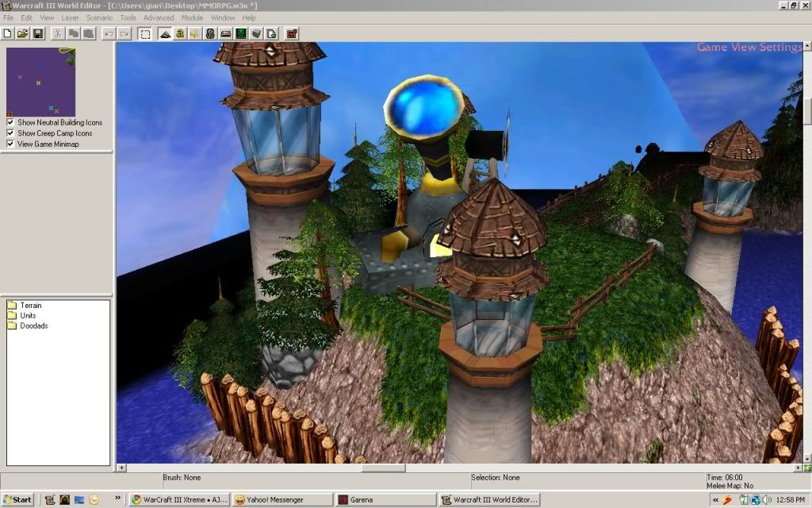Click the Redo arrow icon

124,33
